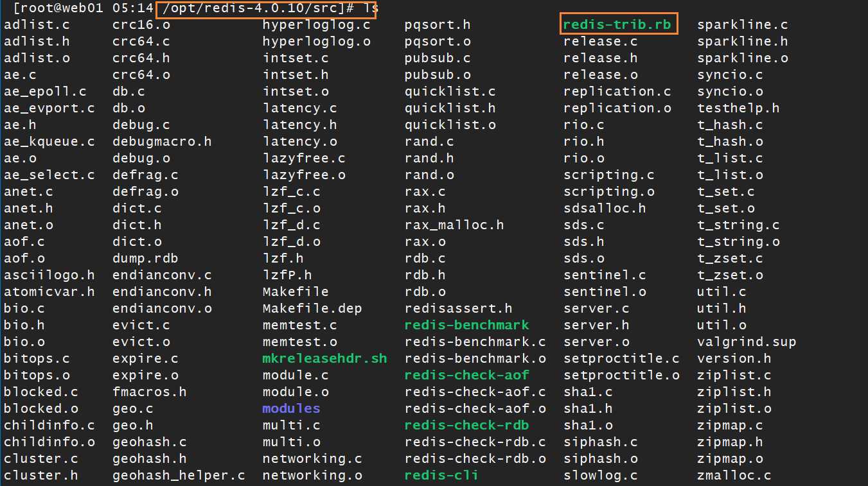This screenshot has height=486, width=868.
Task: Click scripting.c in the listing
Action: [609, 175]
